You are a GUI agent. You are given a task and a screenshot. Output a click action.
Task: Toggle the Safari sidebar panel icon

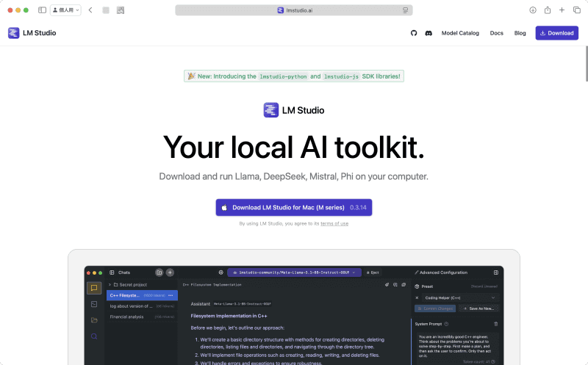(x=42, y=10)
